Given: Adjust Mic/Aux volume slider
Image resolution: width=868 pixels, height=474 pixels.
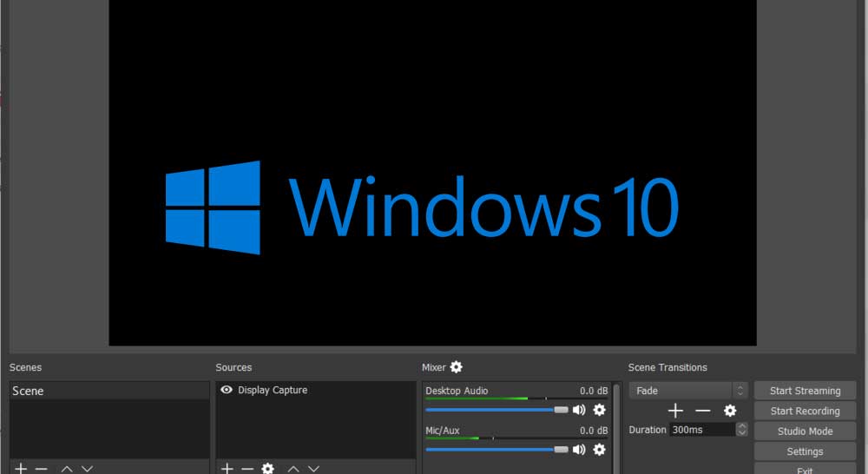Looking at the screenshot, I should (496, 450).
